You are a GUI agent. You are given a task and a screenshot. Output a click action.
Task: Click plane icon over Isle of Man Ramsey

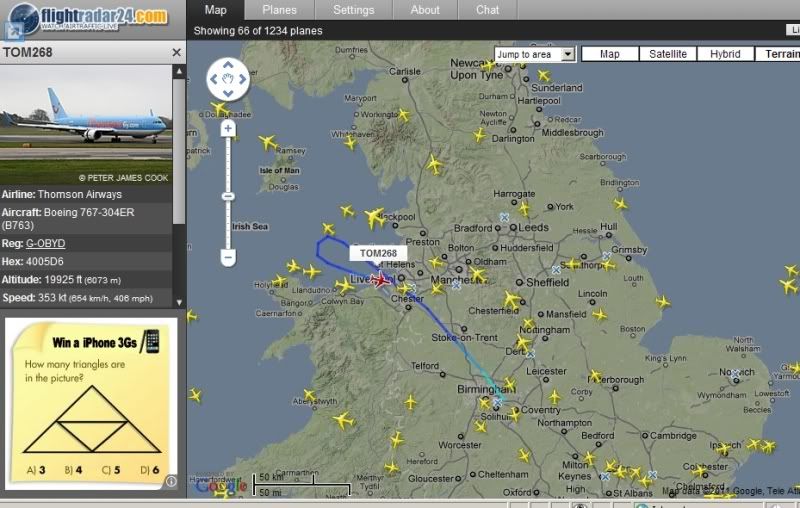click(x=268, y=142)
